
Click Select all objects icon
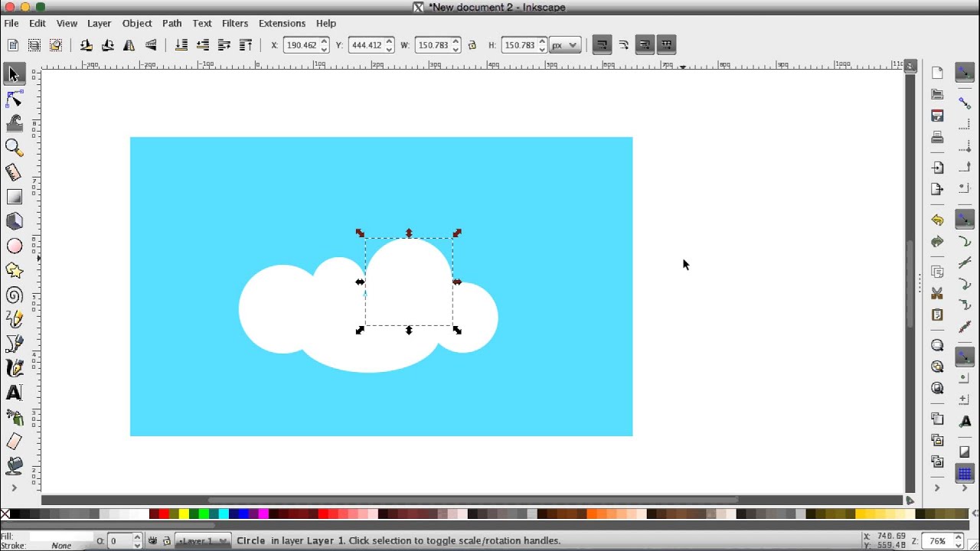click(12, 45)
